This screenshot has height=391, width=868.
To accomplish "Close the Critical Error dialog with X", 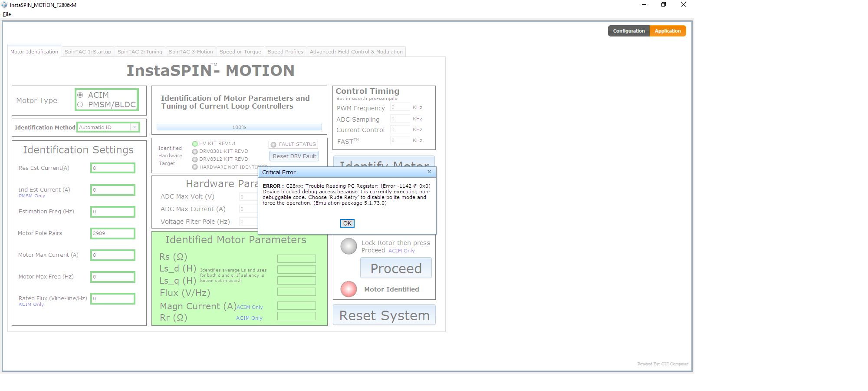I will 429,172.
